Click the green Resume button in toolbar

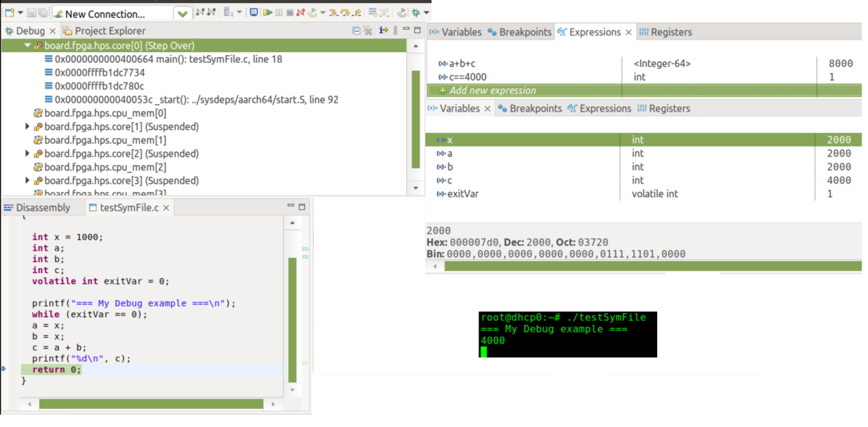click(x=267, y=12)
